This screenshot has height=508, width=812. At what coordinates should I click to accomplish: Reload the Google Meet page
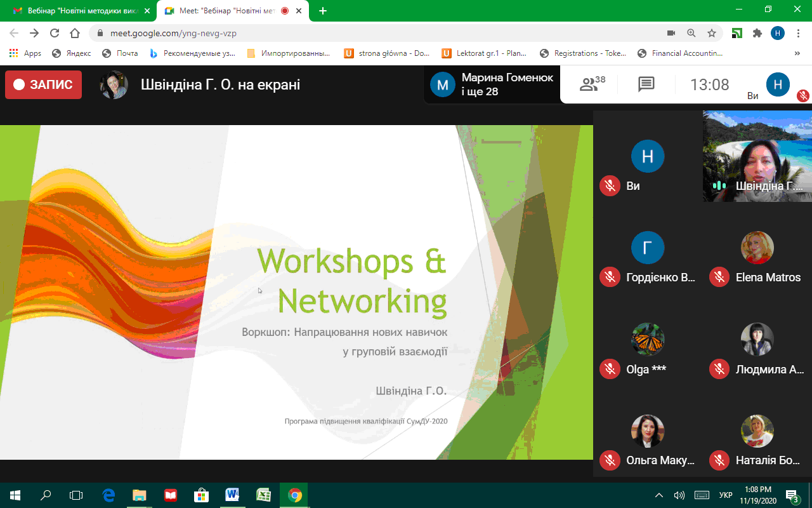[55, 33]
